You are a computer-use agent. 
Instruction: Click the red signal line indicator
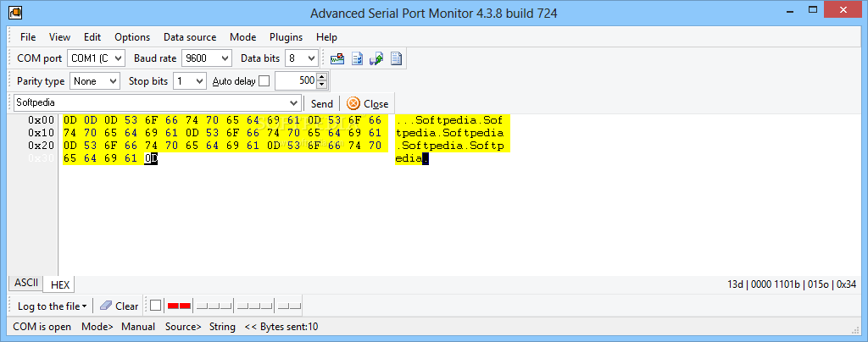click(179, 306)
